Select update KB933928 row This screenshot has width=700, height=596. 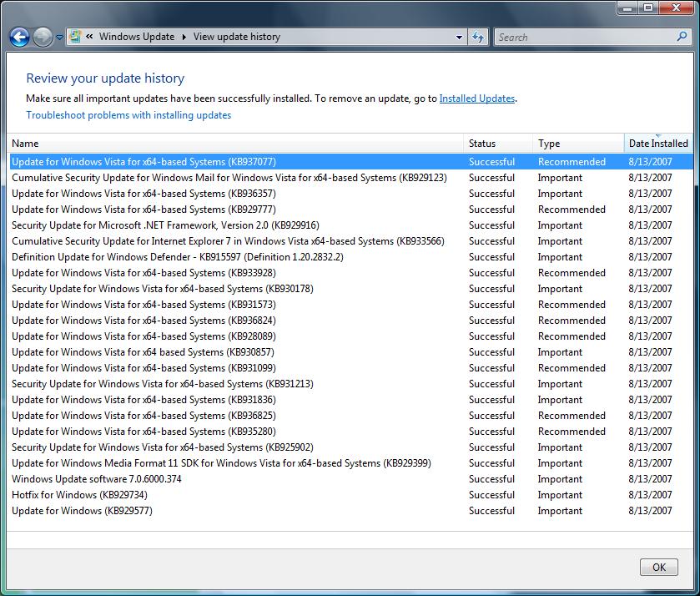(351, 273)
